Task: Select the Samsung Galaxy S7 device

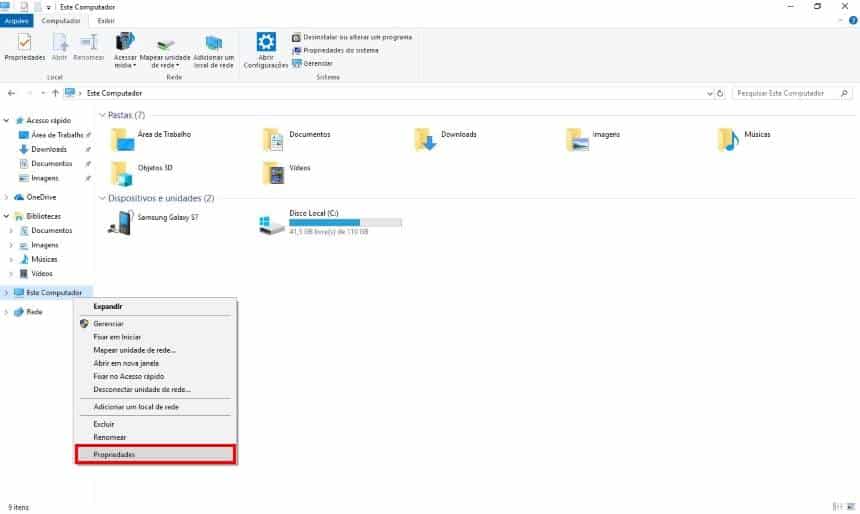Action: 153,223
